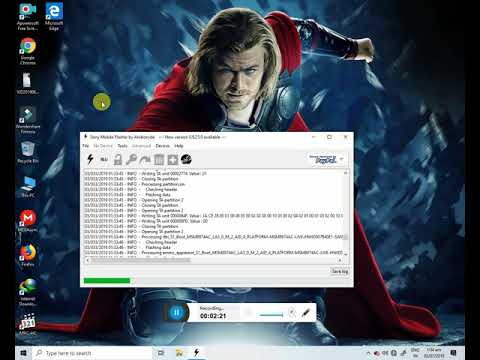Select the white file icon on desktop
The height and width of the screenshot is (360, 480).
[27, 83]
